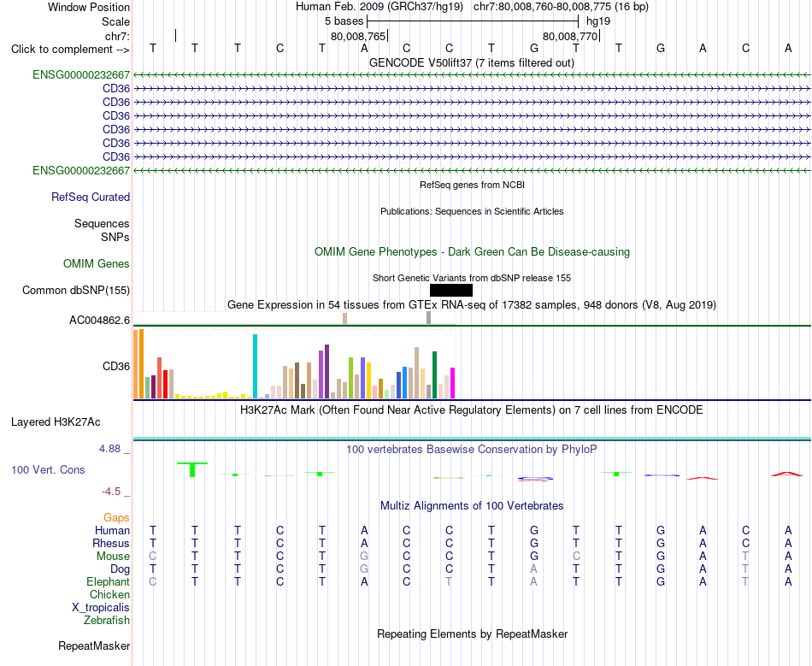Open 'Short Genetic Variants from dbSNP release 155' title
Viewport: 812px width, 666px height.
point(472,278)
